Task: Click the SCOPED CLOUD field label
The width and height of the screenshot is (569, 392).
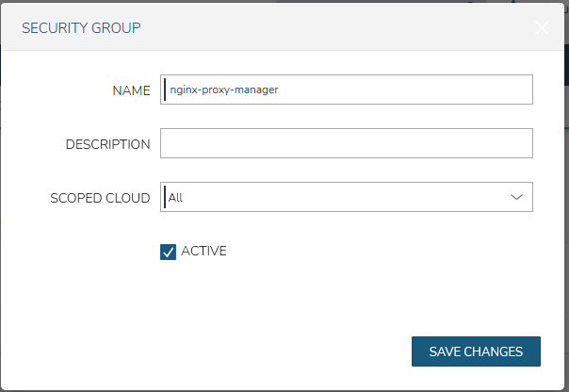Action: (100, 198)
